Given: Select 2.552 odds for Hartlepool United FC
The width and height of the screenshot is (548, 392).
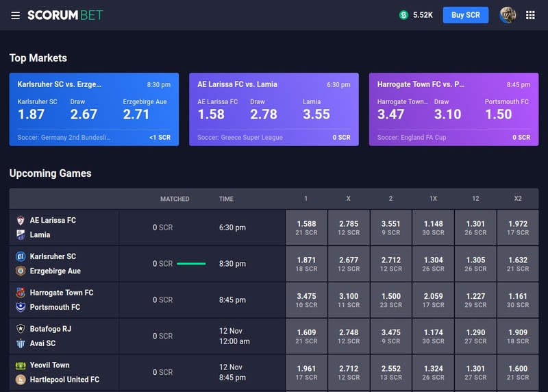Looking at the screenshot, I should [391, 372].
